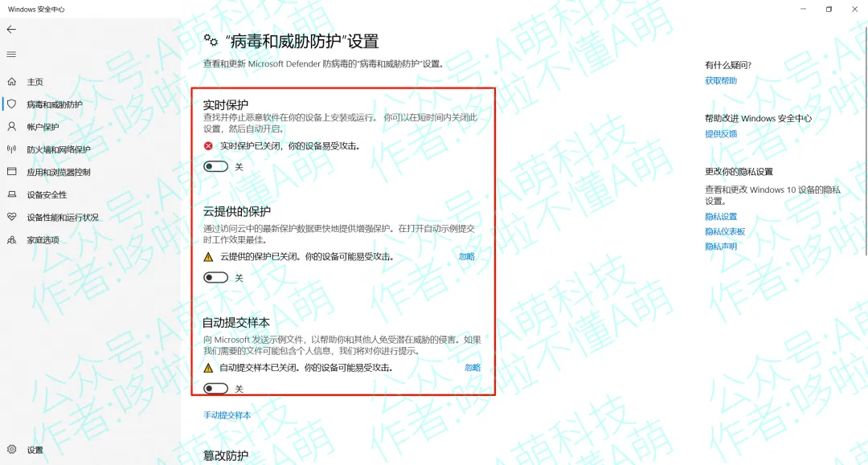Open 设置 at the sidebar bottom
The height and width of the screenshot is (465, 868).
pyautogui.click(x=35, y=450)
